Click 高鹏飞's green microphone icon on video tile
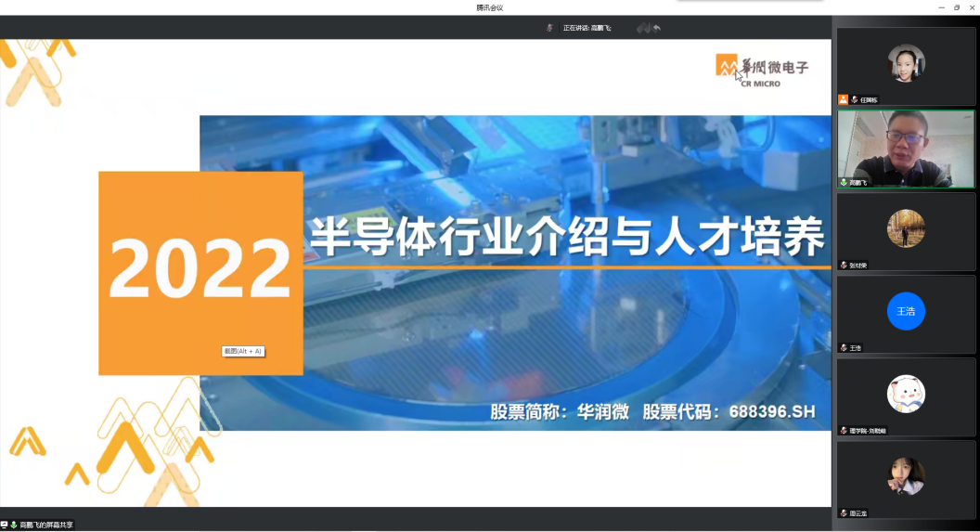The image size is (980, 532). (844, 182)
